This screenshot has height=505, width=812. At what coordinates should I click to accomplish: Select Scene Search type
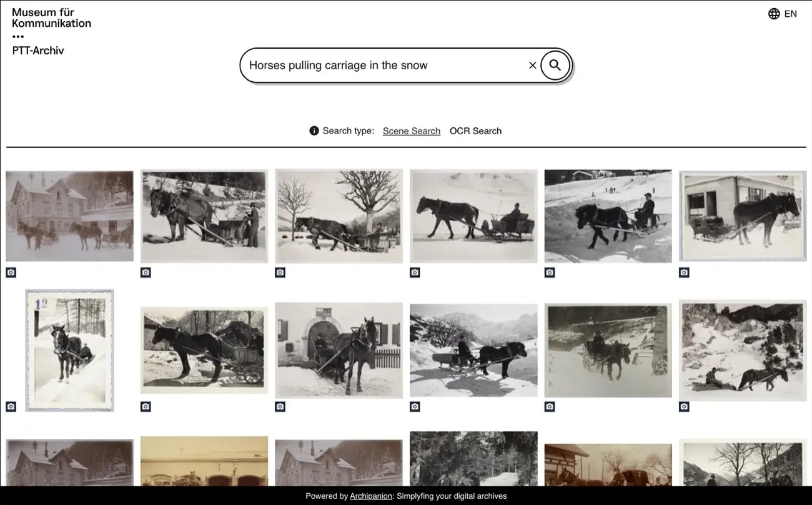(412, 131)
